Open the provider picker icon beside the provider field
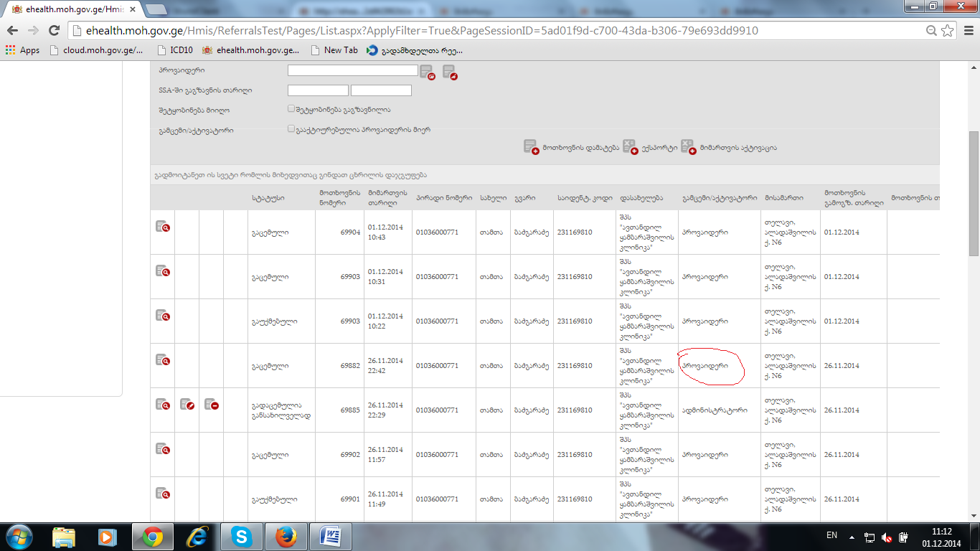Image resolution: width=980 pixels, height=551 pixels. point(427,71)
